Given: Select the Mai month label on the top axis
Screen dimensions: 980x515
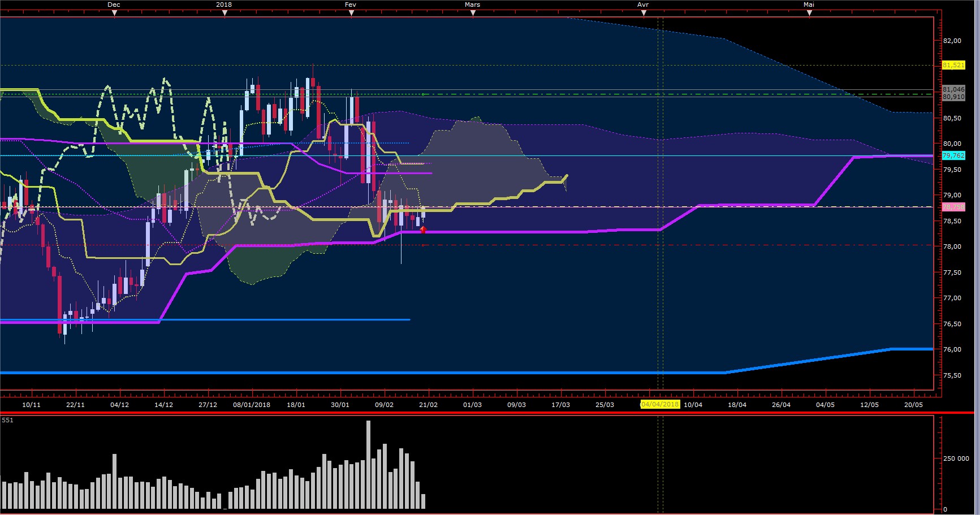Looking at the screenshot, I should coord(809,5).
